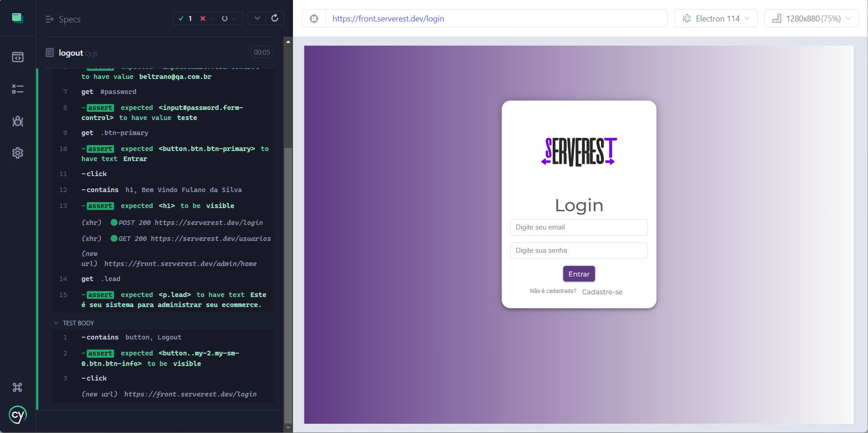Select assert 'h1 to be visible' row
This screenshot has height=433, width=868.
[163, 206]
